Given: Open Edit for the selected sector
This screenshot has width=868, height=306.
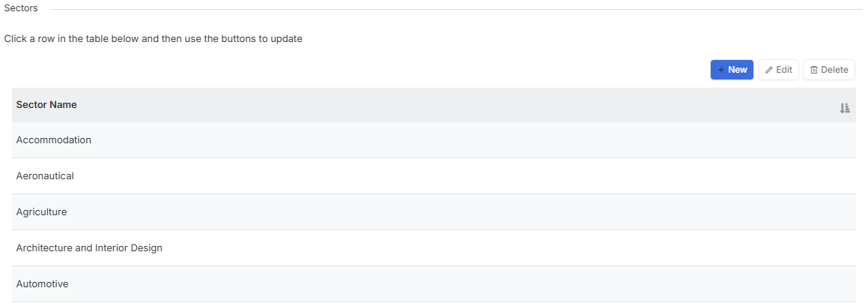Looking at the screenshot, I should pos(778,70).
